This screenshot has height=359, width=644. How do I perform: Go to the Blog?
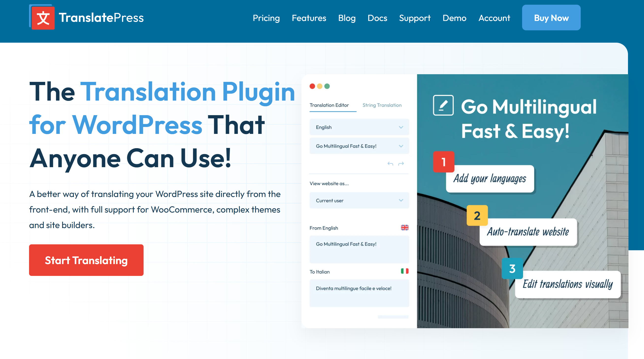click(347, 18)
